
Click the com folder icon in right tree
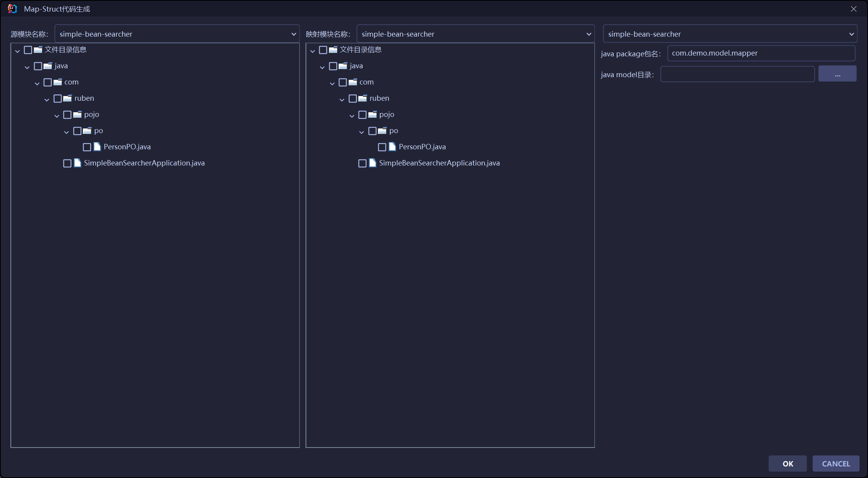[x=353, y=82]
